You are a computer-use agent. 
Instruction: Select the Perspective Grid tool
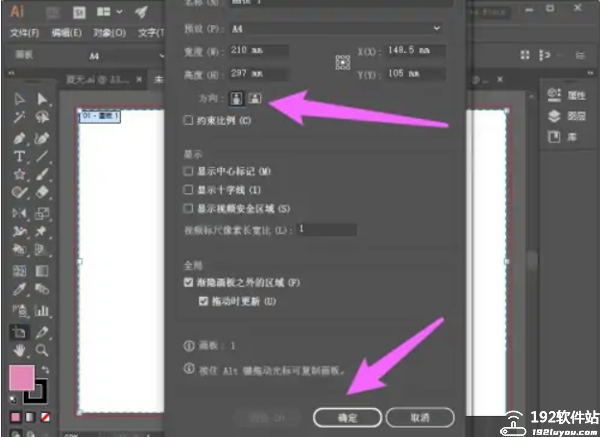(x=41, y=249)
